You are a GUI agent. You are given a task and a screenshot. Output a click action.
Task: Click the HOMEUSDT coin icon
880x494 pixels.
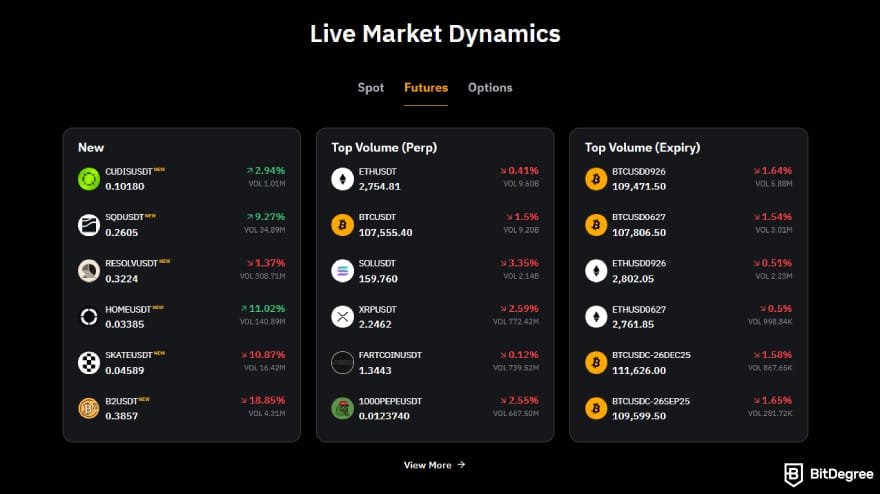[x=89, y=317]
